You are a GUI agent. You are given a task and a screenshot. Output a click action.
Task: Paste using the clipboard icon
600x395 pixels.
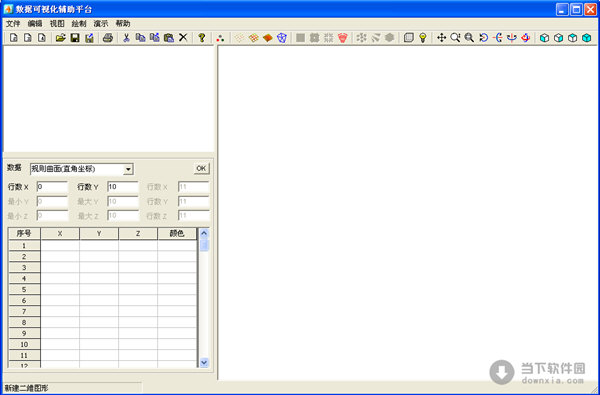[x=169, y=38]
